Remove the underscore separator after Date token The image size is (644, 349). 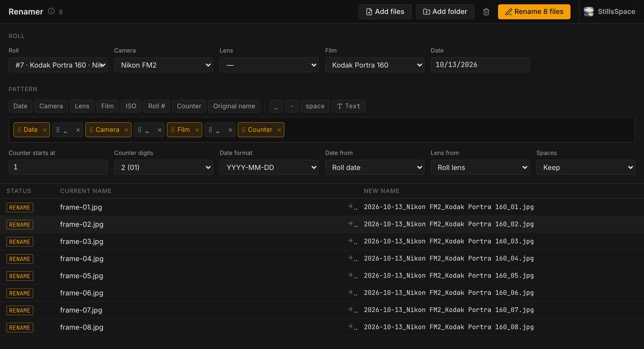point(78,130)
